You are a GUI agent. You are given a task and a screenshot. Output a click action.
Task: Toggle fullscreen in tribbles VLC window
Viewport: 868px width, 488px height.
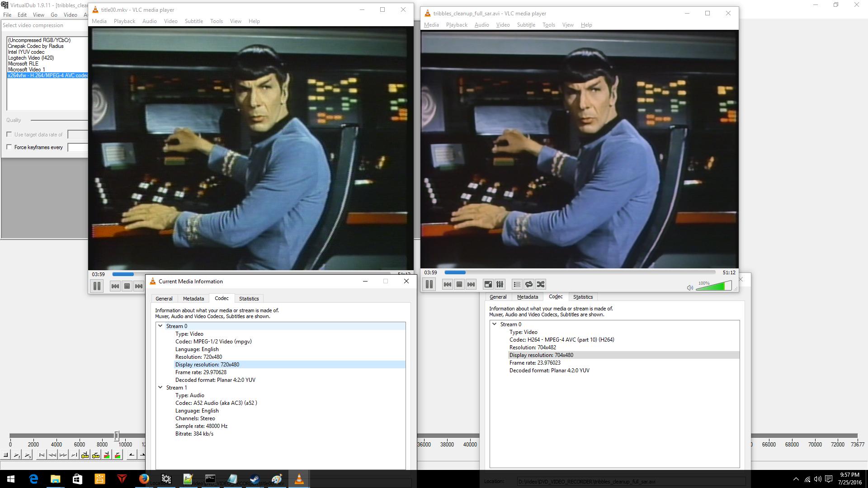488,284
